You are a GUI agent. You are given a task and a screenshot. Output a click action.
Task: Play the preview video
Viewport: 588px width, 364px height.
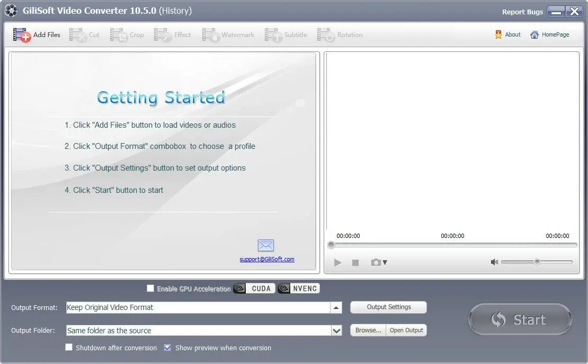click(337, 262)
